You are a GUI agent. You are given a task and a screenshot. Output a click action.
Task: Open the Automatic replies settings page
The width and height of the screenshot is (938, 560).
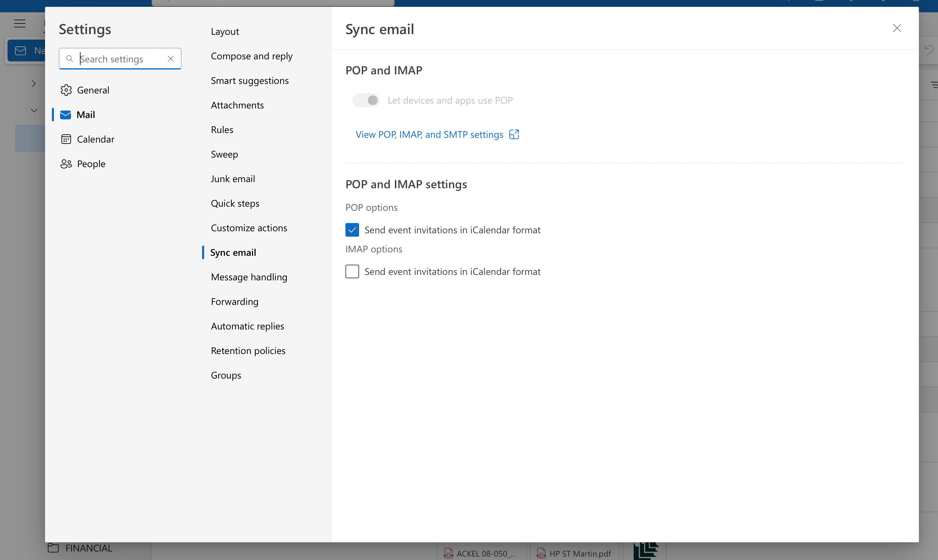pyautogui.click(x=247, y=326)
